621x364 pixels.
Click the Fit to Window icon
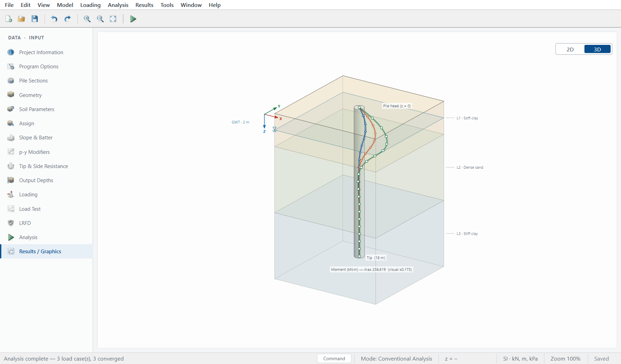coord(113,19)
